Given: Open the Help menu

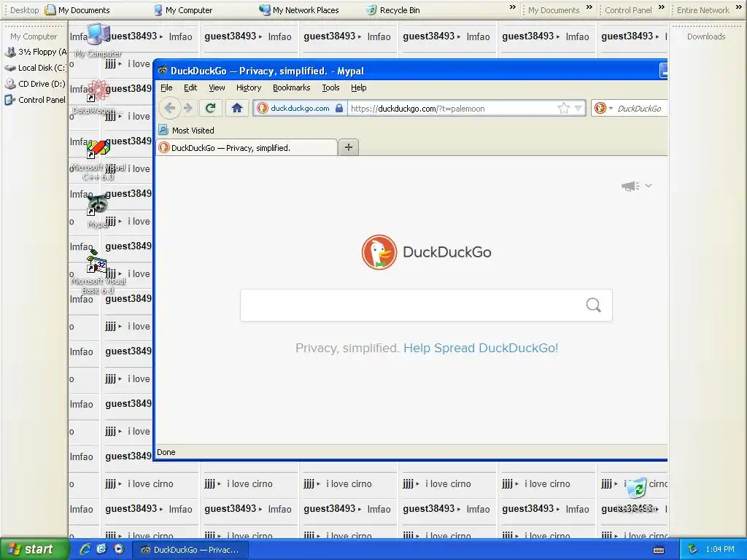Looking at the screenshot, I should coord(359,87).
